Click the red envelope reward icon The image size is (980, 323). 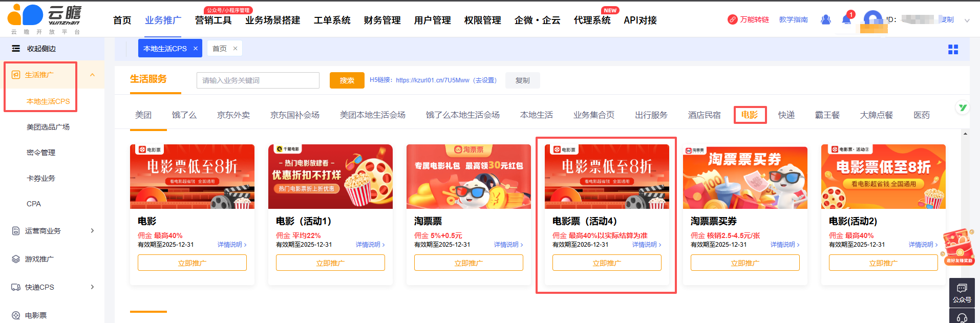point(958,247)
